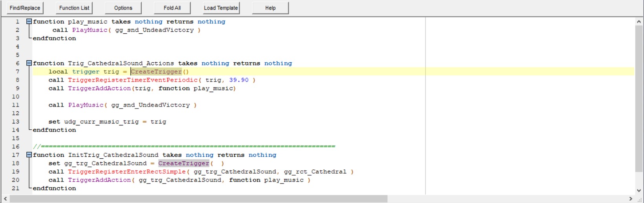The image size is (644, 203).
Task: Click the vertical scrollbar down arrow
Action: (x=639, y=190)
